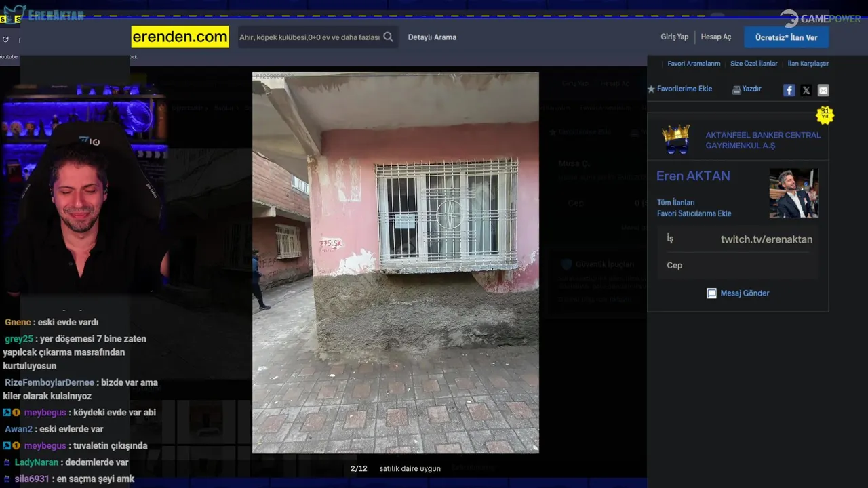Click Favori Satıcılarıma Ekle link

694,213
